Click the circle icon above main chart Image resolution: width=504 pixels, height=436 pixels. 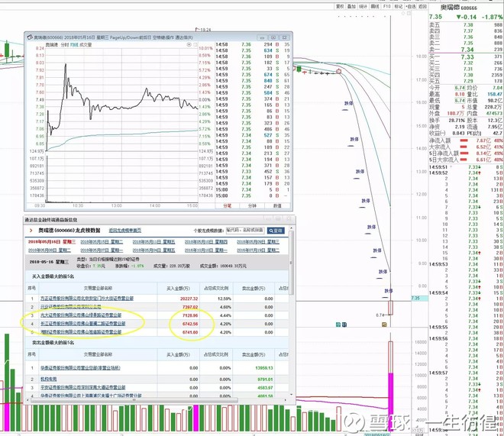point(404,14)
